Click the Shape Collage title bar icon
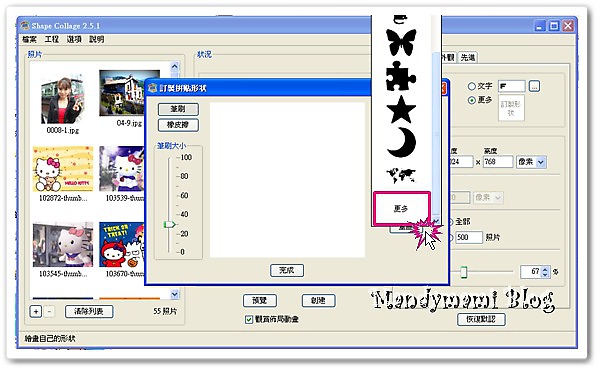This screenshot has width=600, height=371. (25, 26)
